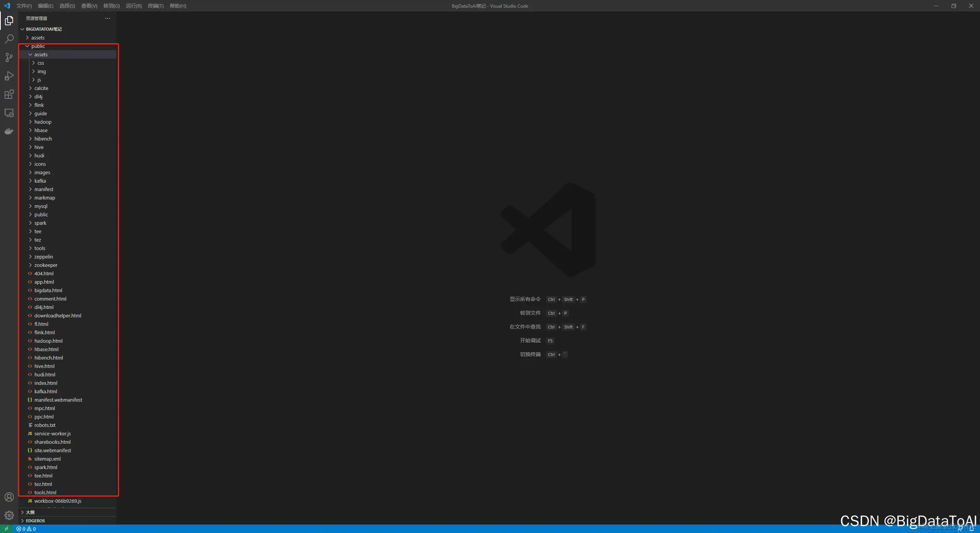Open the Accounts menu icon

point(9,497)
